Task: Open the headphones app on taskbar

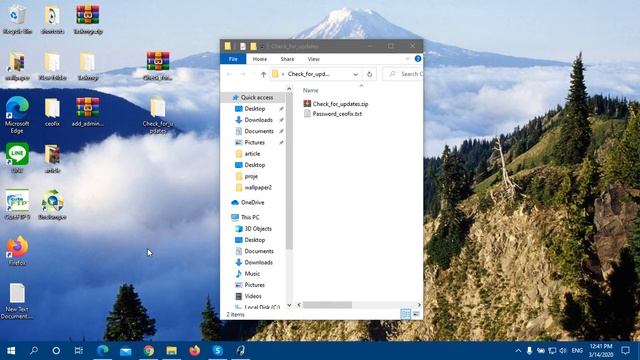Action: [x=240, y=351]
